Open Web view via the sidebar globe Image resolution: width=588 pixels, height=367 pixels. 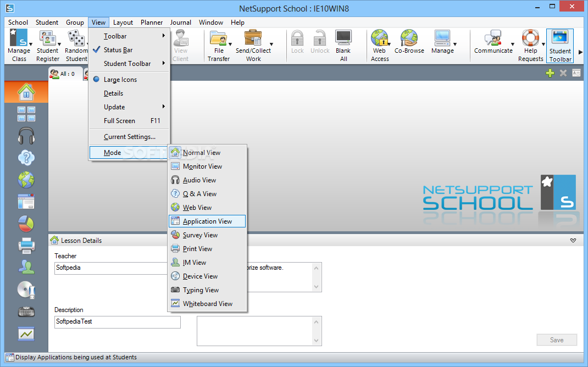click(26, 180)
